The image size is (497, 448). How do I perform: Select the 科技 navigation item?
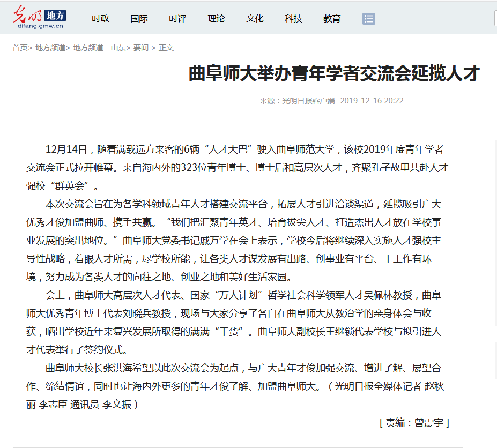pos(293,19)
